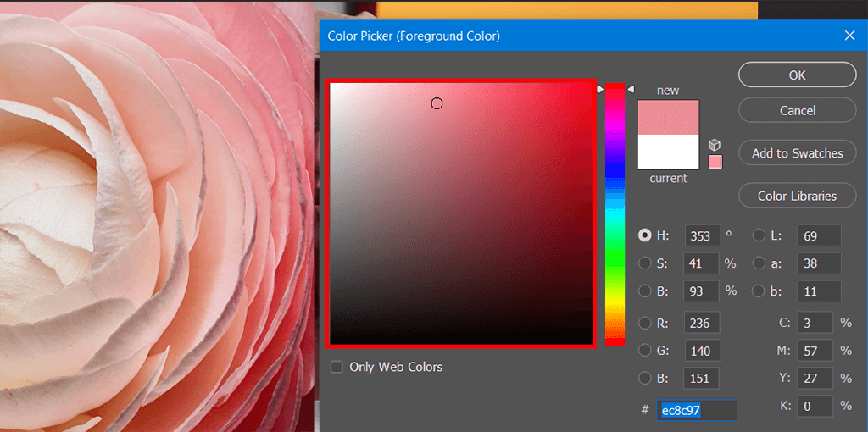The height and width of the screenshot is (432, 868).
Task: Click the blue value field 151
Action: (x=702, y=379)
